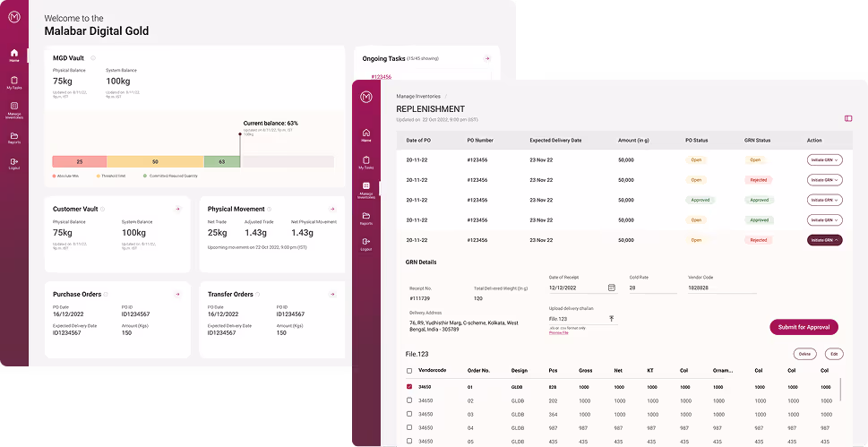Click Date of Receipt field 12/12/2022

point(582,288)
